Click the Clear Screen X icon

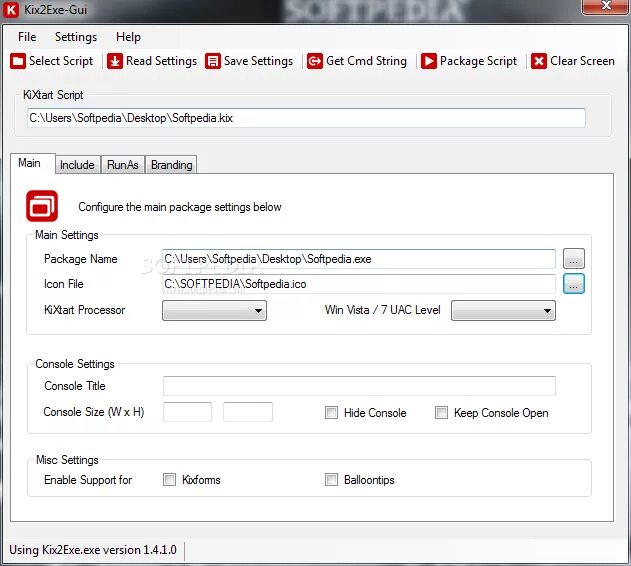pos(539,61)
